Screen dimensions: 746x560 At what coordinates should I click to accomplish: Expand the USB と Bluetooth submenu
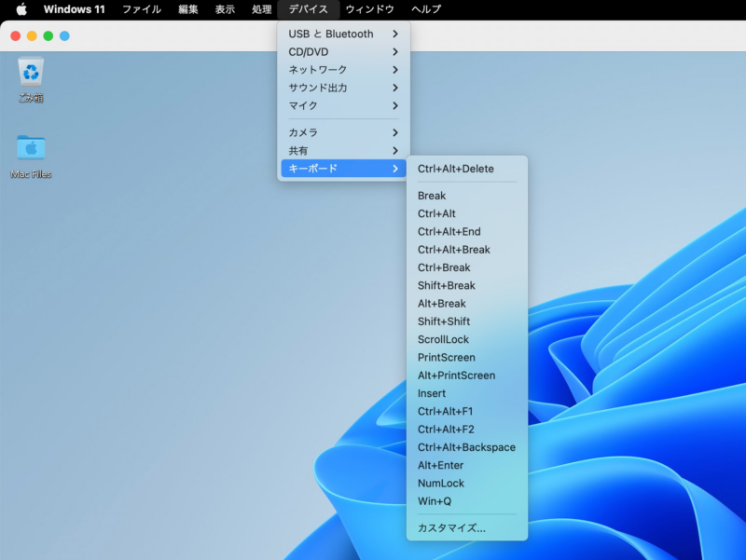pyautogui.click(x=343, y=34)
